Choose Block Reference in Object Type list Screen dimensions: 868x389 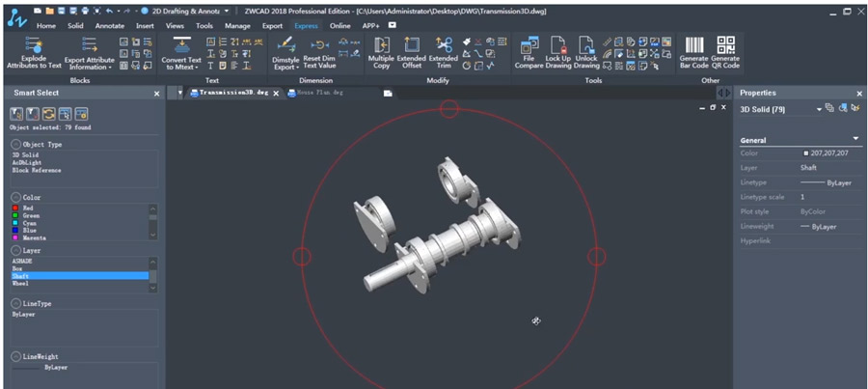coord(37,170)
